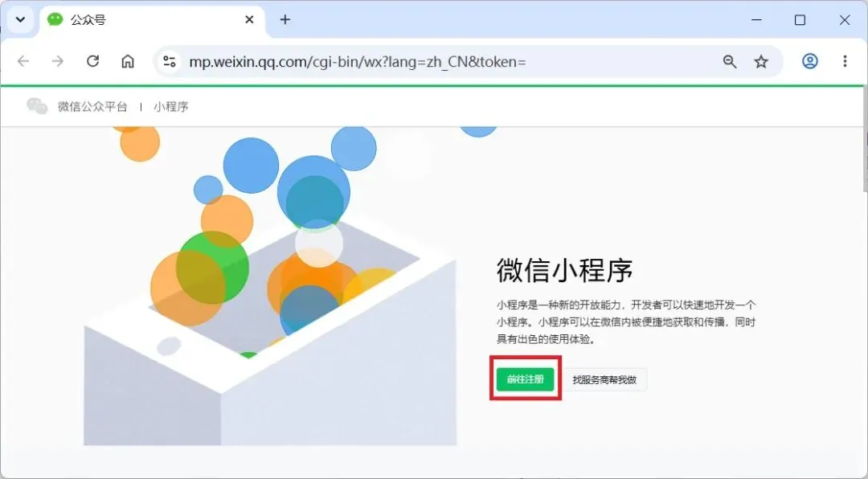Minimize the browser window
The image size is (868, 479).
click(757, 20)
